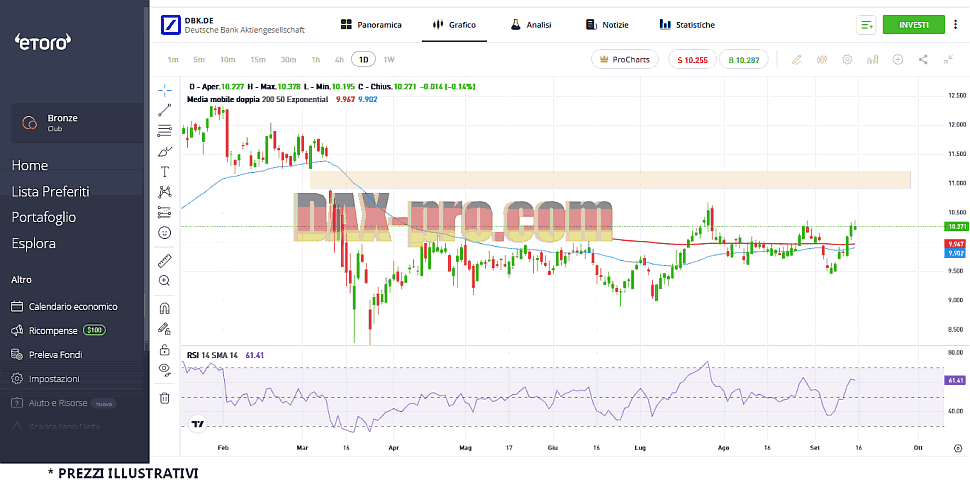Open the chart patterns tool

coord(165,192)
